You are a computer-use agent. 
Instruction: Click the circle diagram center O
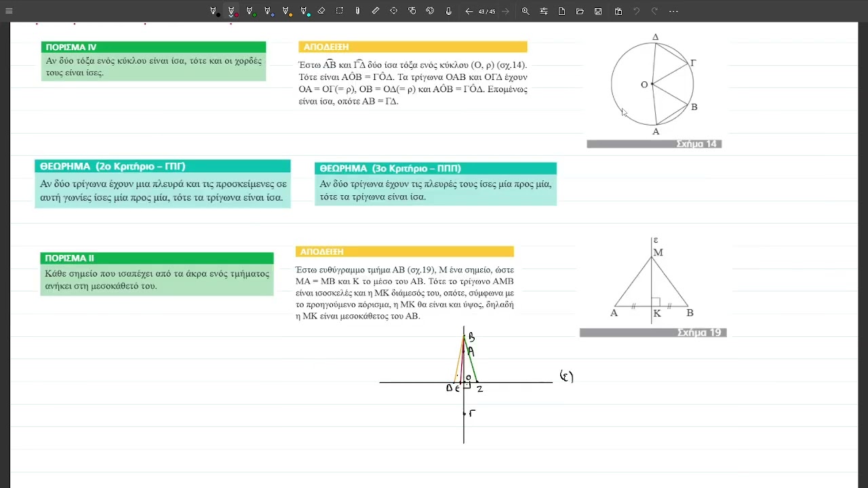pyautogui.click(x=652, y=84)
